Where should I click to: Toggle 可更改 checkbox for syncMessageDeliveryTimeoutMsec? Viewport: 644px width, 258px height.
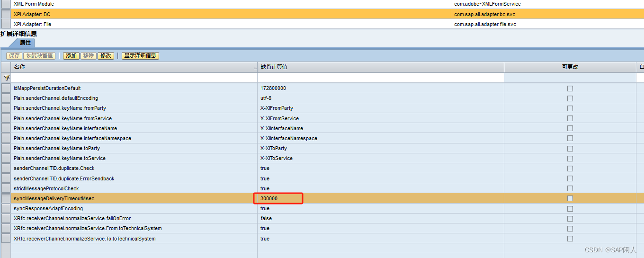[x=570, y=198]
